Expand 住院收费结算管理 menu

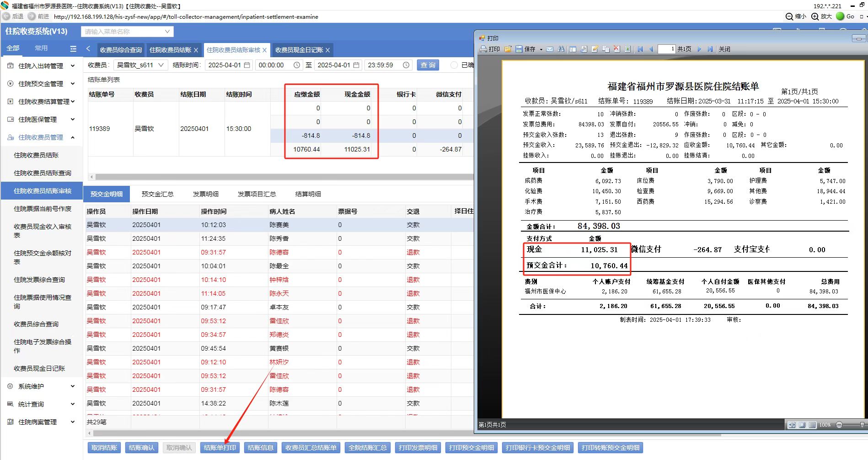coord(41,102)
